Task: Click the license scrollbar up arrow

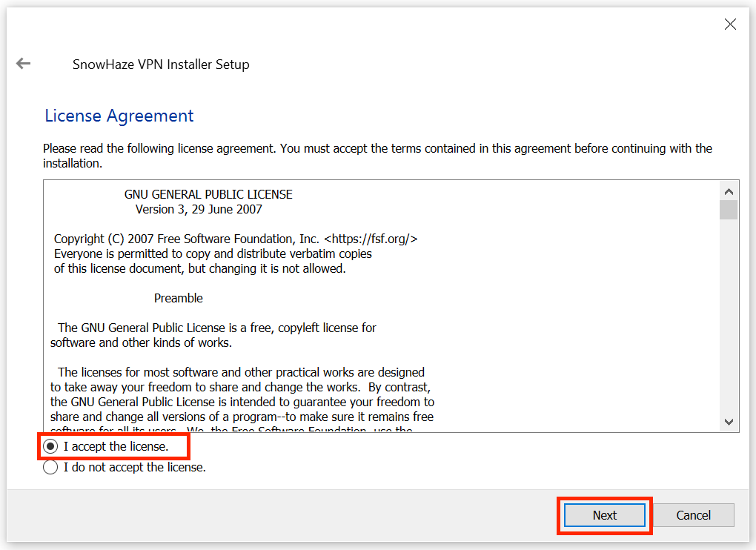Action: (x=729, y=191)
